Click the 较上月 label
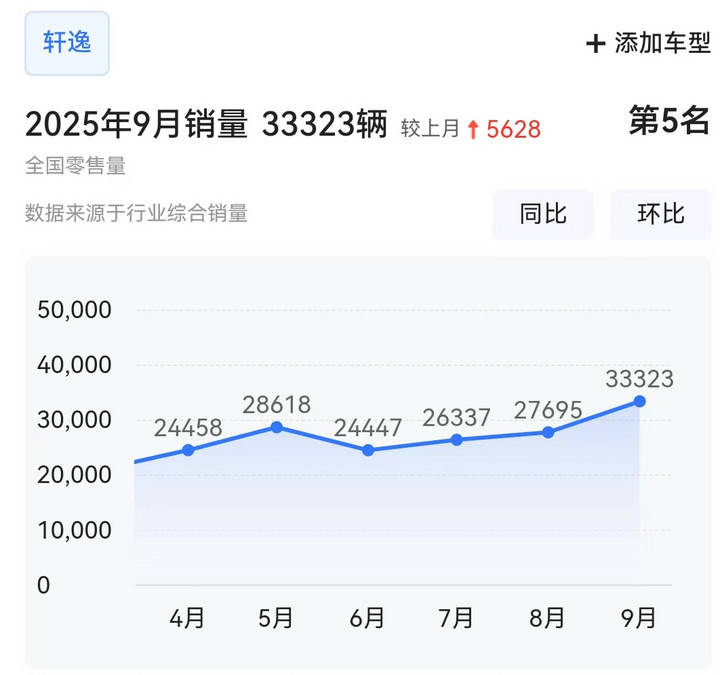 point(430,129)
